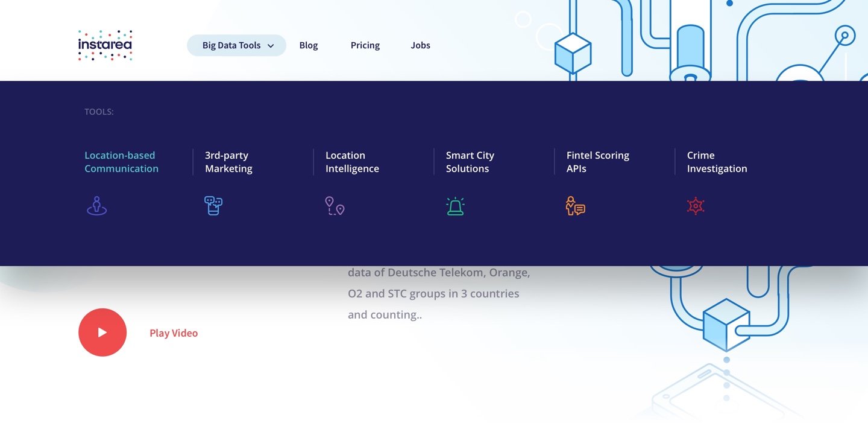Open the Smart City Solutions text link

coord(470,162)
